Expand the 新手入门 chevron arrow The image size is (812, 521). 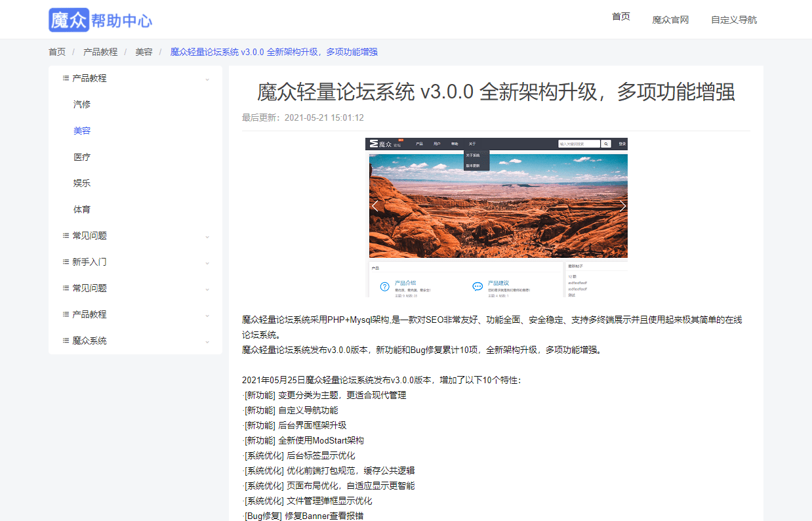(x=207, y=262)
